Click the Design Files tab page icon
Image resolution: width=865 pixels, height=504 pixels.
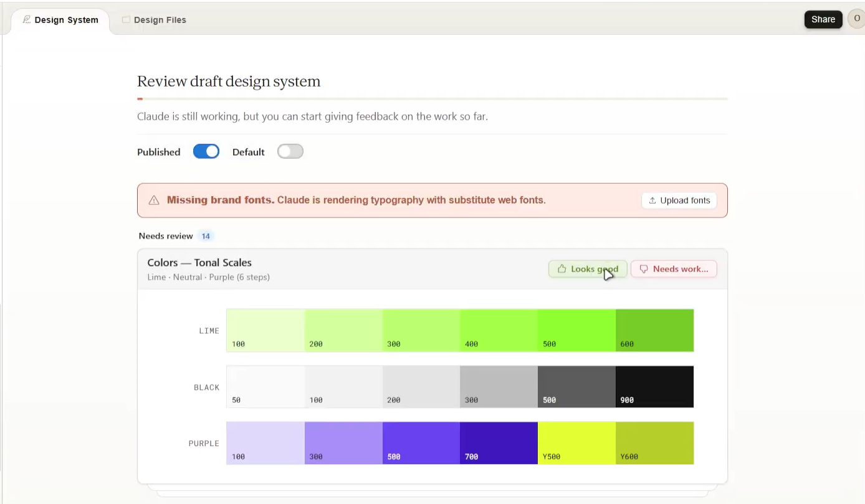(126, 20)
